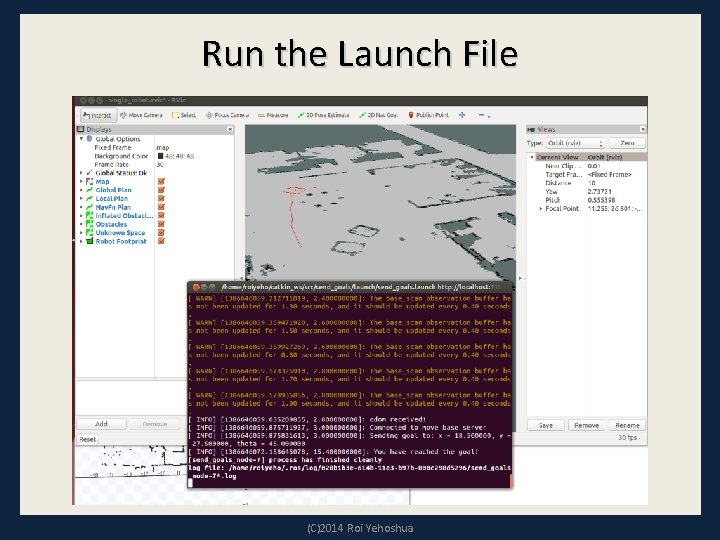Expand the Local Plan node

coord(81,198)
